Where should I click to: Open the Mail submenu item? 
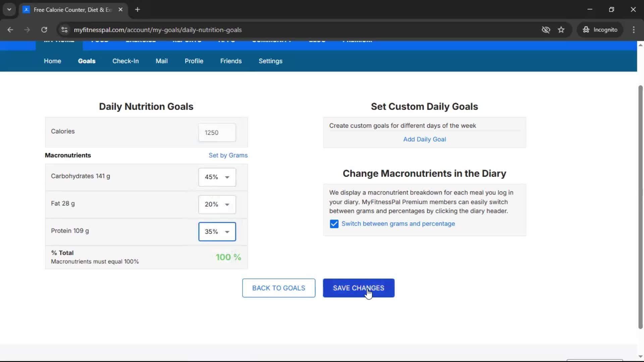[161, 61]
